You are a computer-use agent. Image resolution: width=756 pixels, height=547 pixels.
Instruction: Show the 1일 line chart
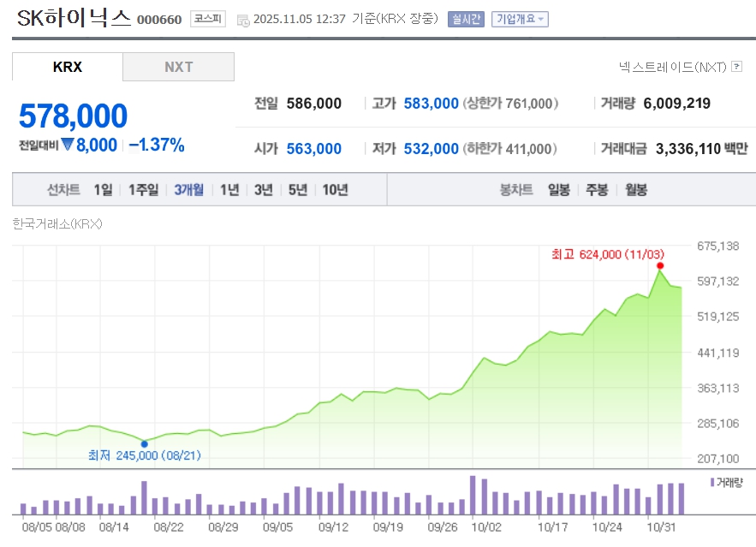[x=103, y=190]
